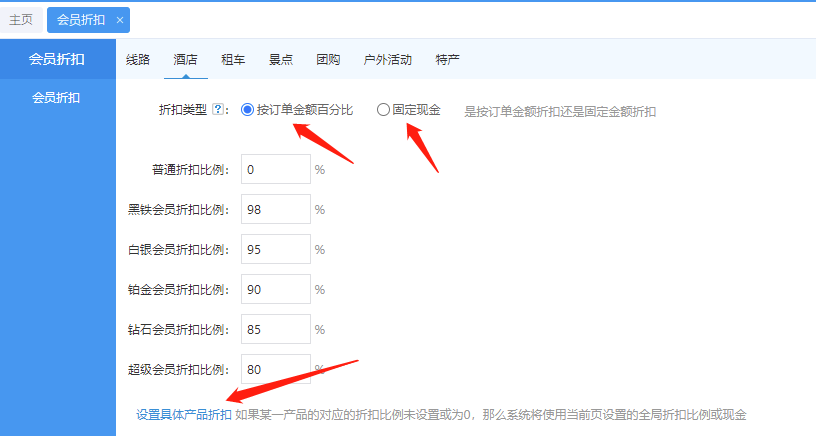The image size is (816, 436).
Task: Focus the 普通折扣比例 input field
Action: pyautogui.click(x=275, y=169)
